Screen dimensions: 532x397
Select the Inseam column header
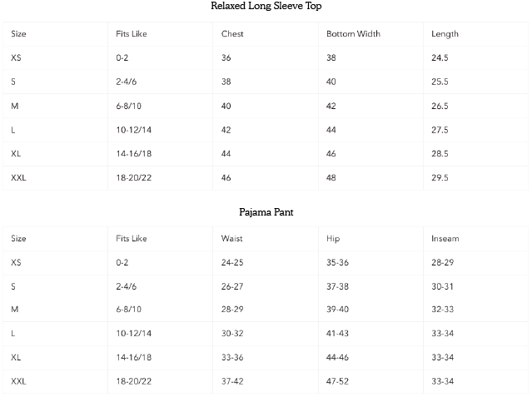pyautogui.click(x=445, y=239)
